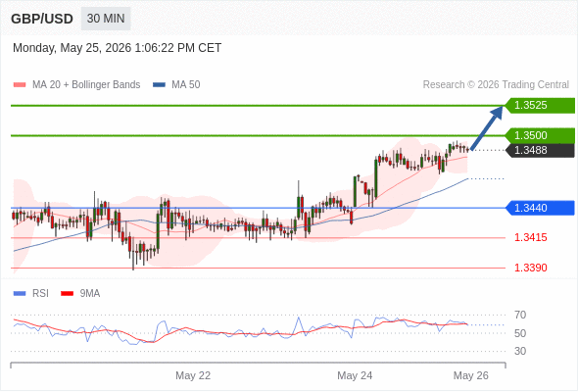The image size is (578, 392).
Task: Select the 1.3500 resistance price tag
Action: (x=540, y=135)
